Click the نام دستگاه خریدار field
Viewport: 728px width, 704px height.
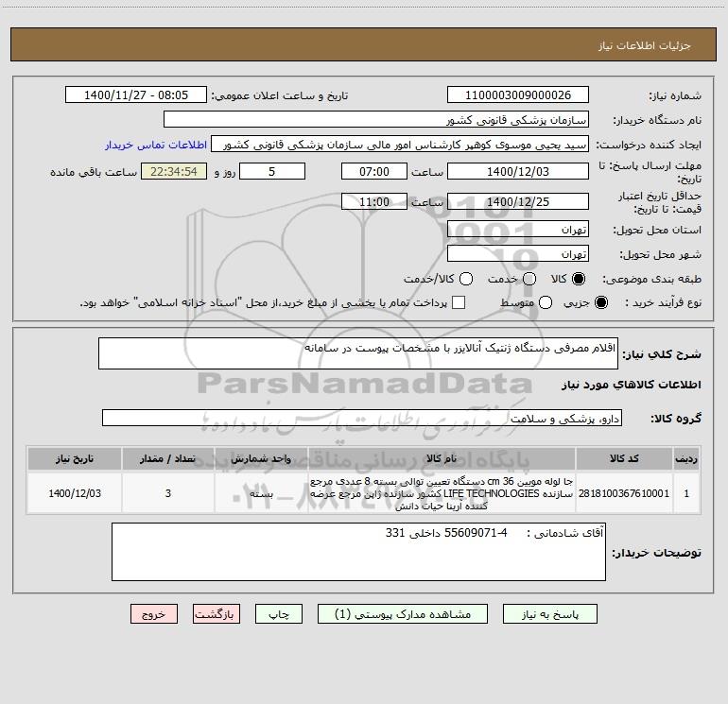[x=376, y=119]
